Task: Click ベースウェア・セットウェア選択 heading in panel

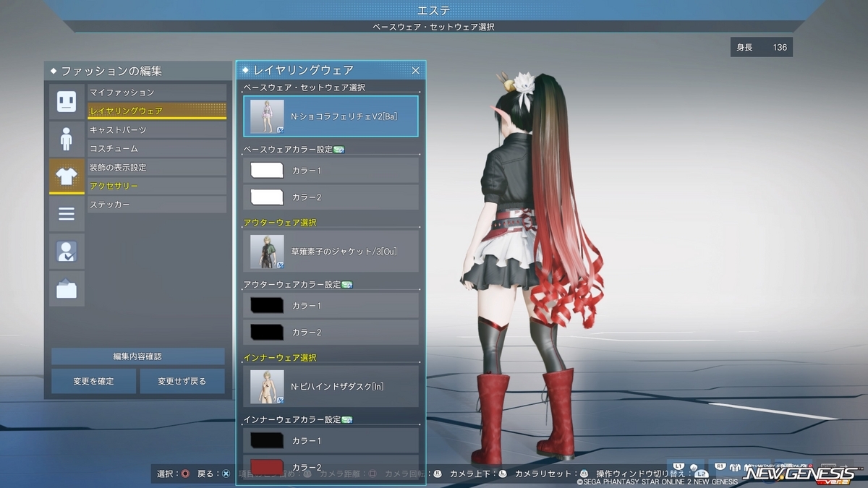Action: click(x=304, y=87)
